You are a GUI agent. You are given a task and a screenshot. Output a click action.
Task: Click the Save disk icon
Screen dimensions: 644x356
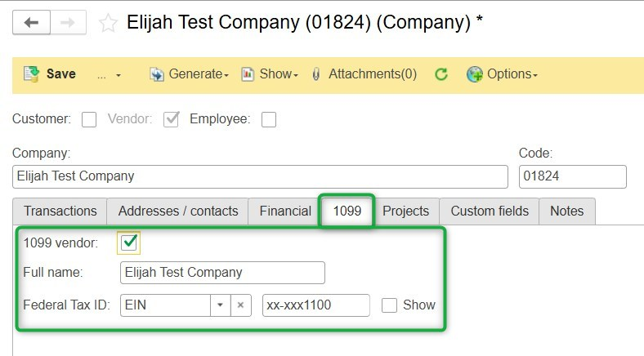[x=31, y=74]
